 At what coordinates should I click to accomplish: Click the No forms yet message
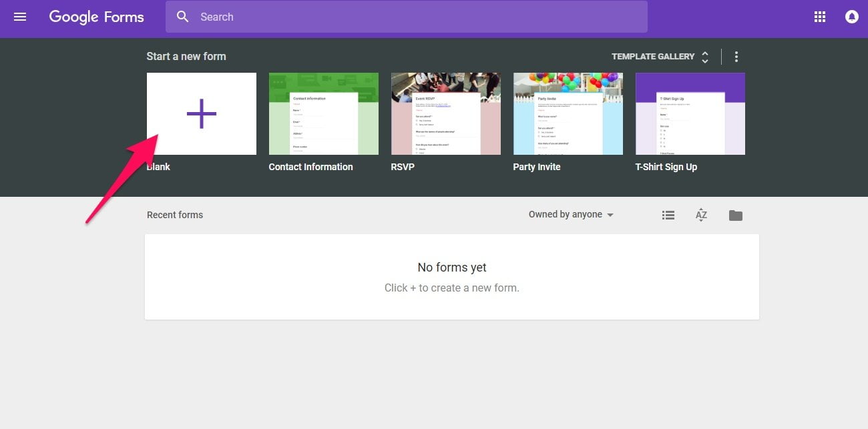(452, 268)
